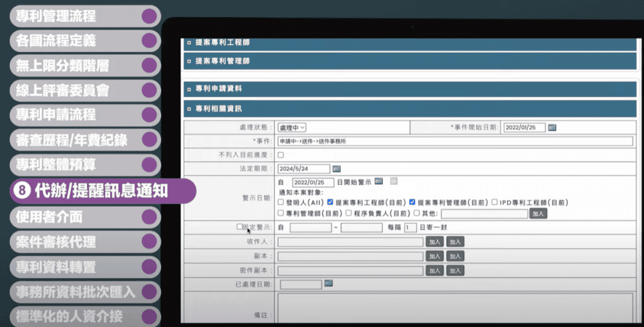This screenshot has height=327, width=644.
Task: Uncheck 提案專利工程師(目前) notification checkbox
Action: click(x=330, y=202)
